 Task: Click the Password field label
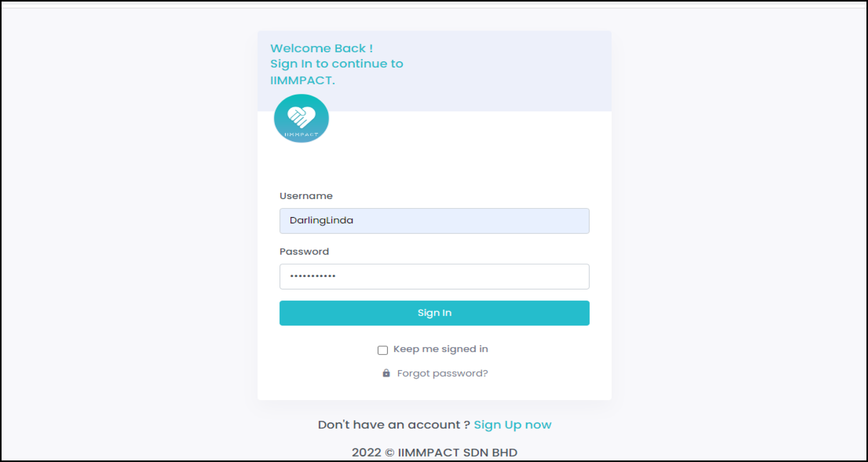[x=304, y=252]
